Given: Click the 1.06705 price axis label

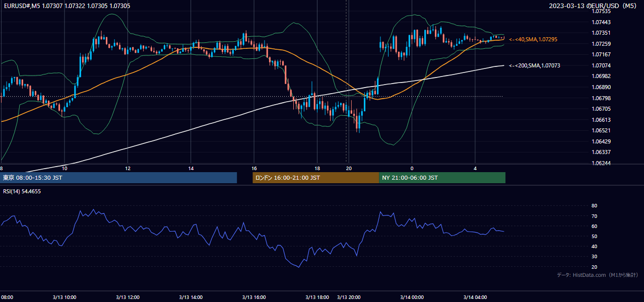Looking at the screenshot, I should (601, 109).
